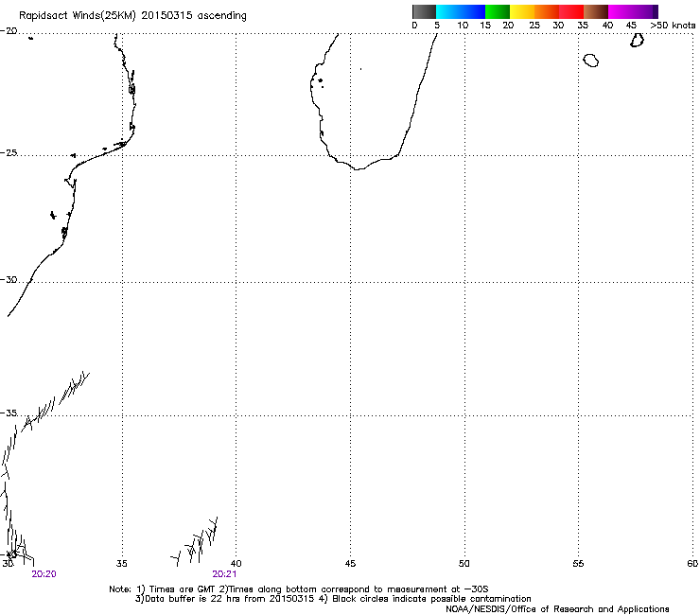
Task: Click the '60' longitude axis label
Action: pyautogui.click(x=692, y=564)
